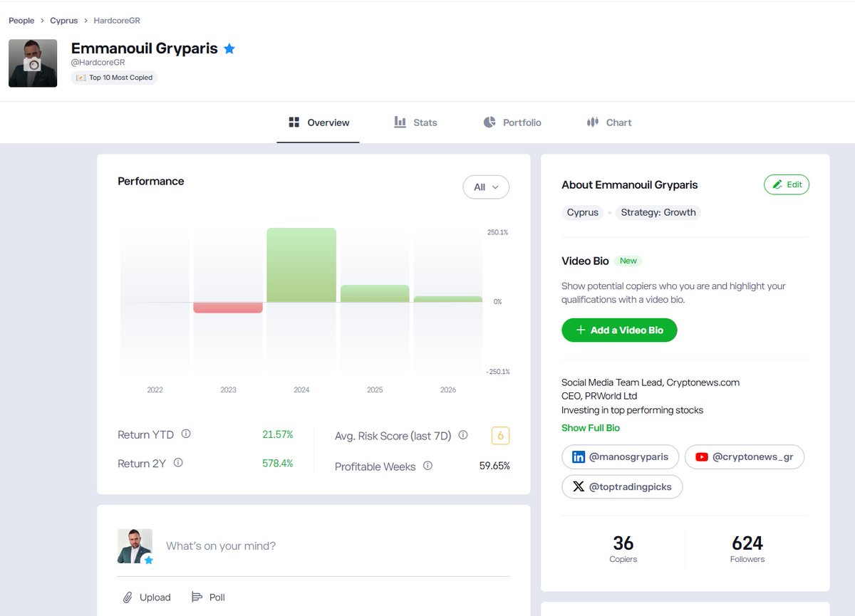This screenshot has width=855, height=616.
Task: Click the LinkedIn logo icon
Action: coord(579,457)
